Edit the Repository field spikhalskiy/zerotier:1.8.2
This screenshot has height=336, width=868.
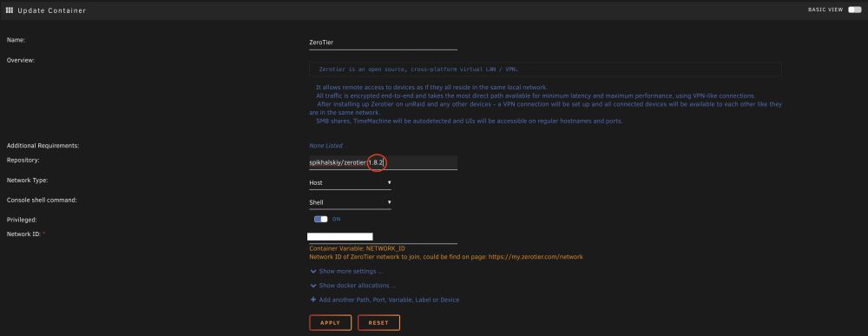[383, 162]
